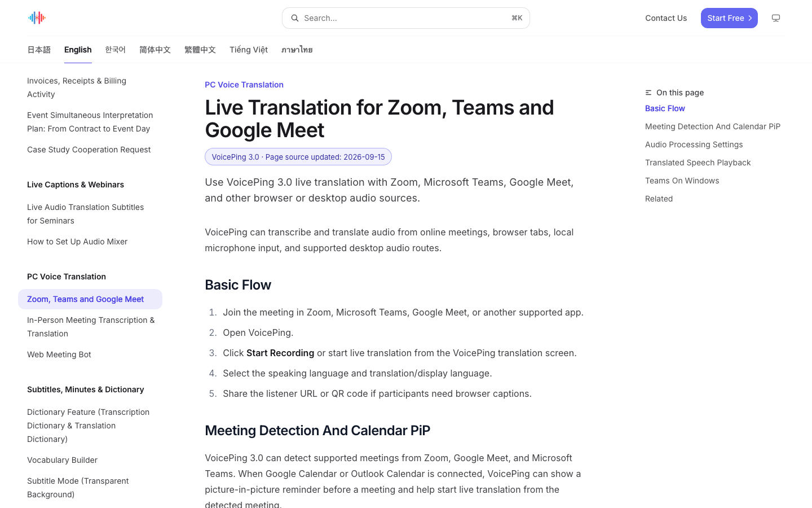Viewport: 812px width, 508px height.
Task: Jump to Audio Processing Settings section
Action: pyautogui.click(x=694, y=144)
